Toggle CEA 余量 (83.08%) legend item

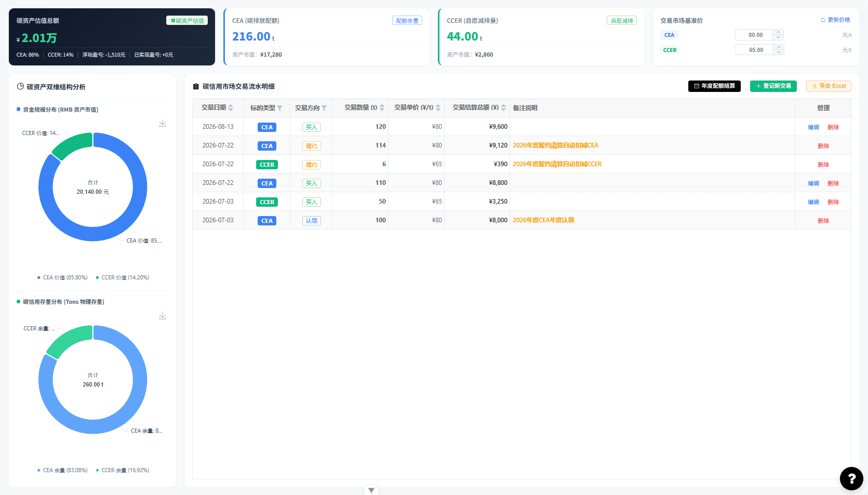[x=62, y=470]
